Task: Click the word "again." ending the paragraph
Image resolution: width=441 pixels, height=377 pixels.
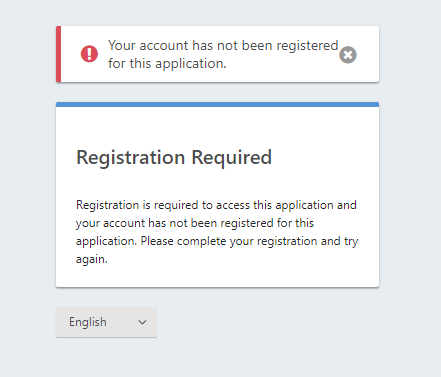Action: 92,259
